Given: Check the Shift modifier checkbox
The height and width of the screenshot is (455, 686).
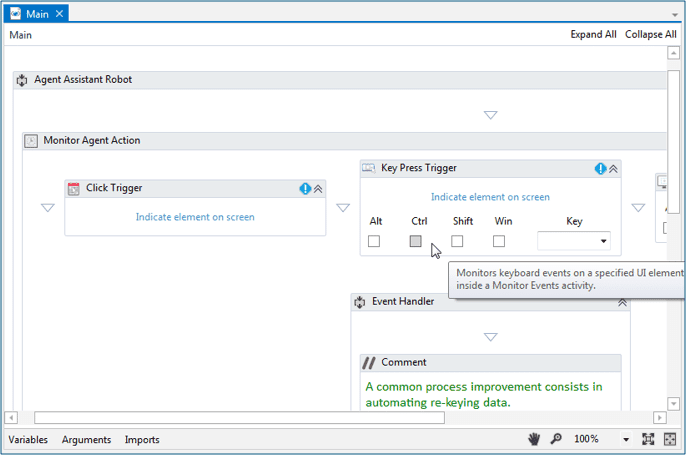Looking at the screenshot, I should (457, 241).
